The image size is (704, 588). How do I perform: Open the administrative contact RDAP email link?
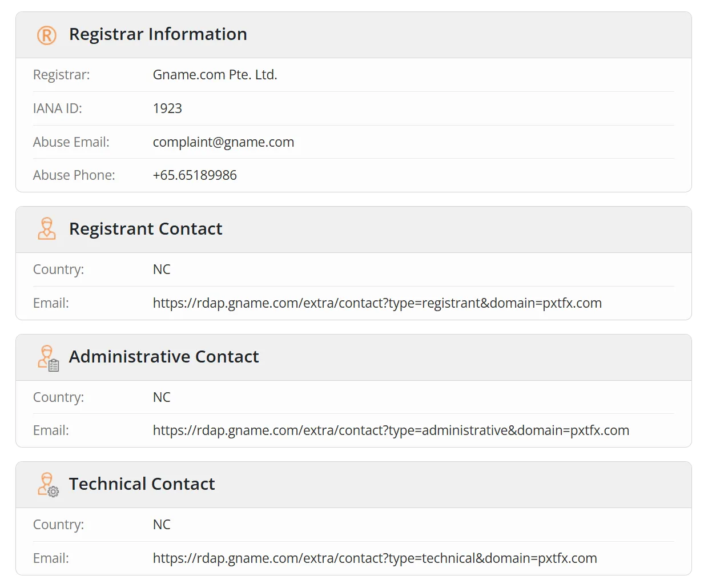(x=391, y=430)
